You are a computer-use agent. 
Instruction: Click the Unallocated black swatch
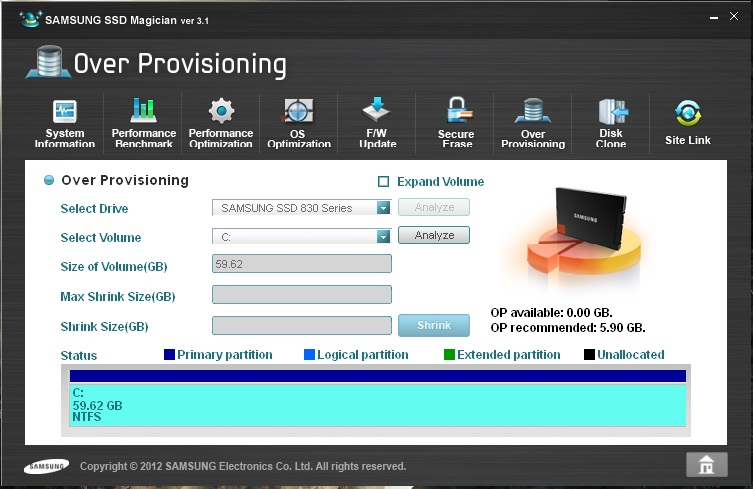click(x=589, y=355)
